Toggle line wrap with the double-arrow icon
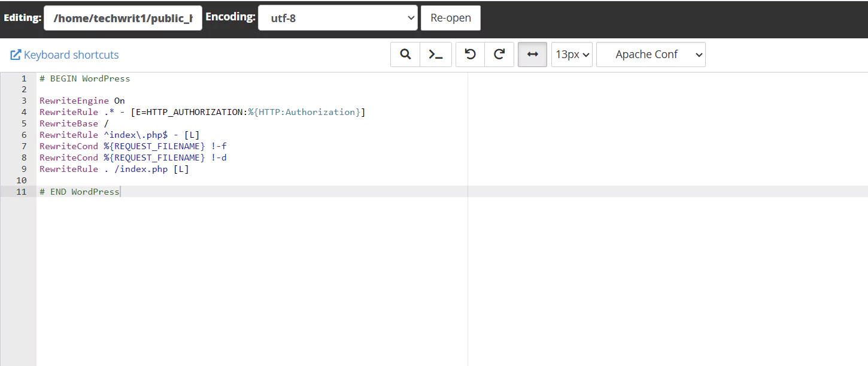Viewport: 868px width, 366px height. tap(532, 55)
